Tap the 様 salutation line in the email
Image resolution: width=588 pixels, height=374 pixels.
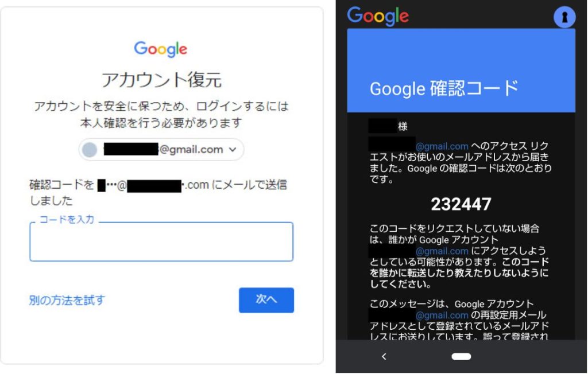[388, 126]
